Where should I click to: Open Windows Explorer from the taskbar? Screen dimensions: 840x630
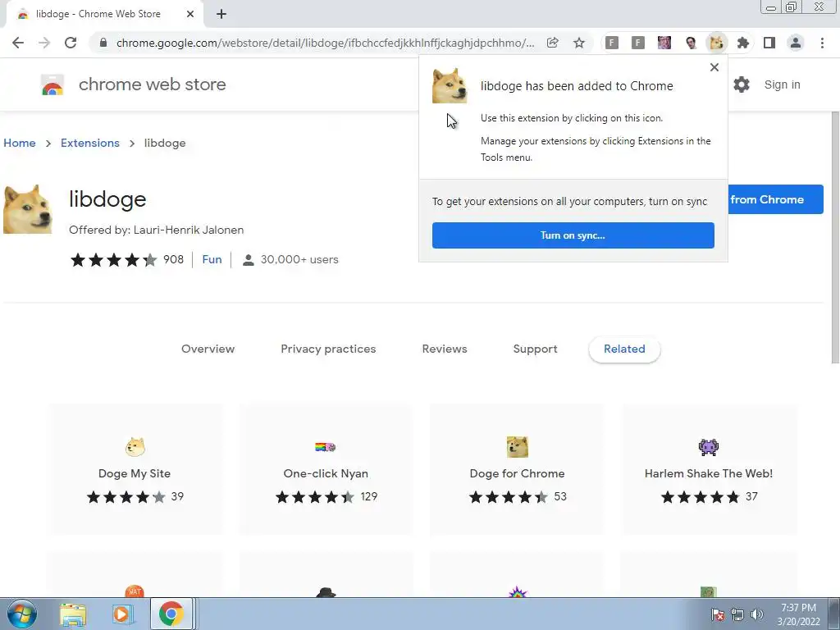click(x=73, y=614)
